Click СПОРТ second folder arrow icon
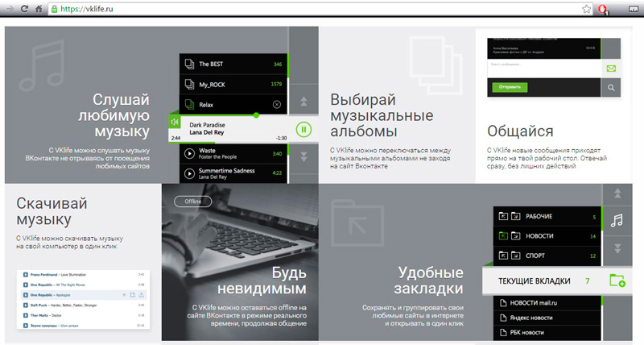The height and width of the screenshot is (345, 644). (x=515, y=256)
